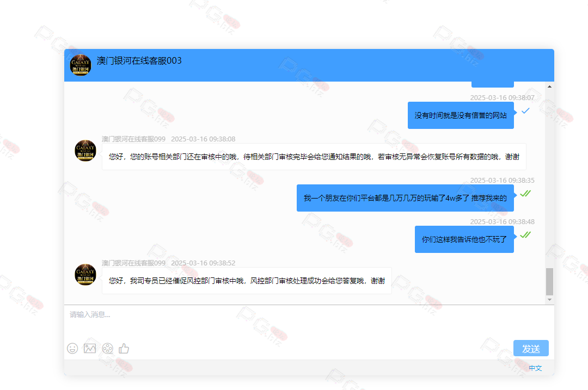
Task: Click the chat scrollbar down arrow
Action: pyautogui.click(x=549, y=300)
